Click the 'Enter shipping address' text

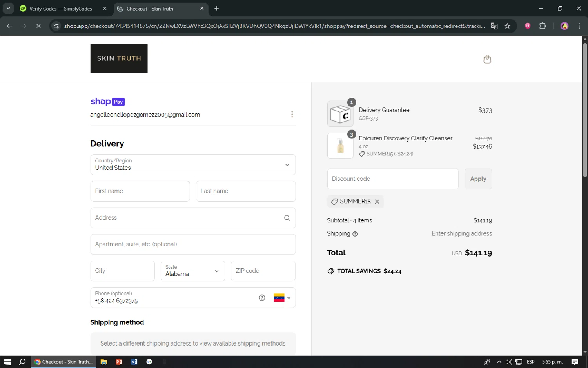pos(462,234)
